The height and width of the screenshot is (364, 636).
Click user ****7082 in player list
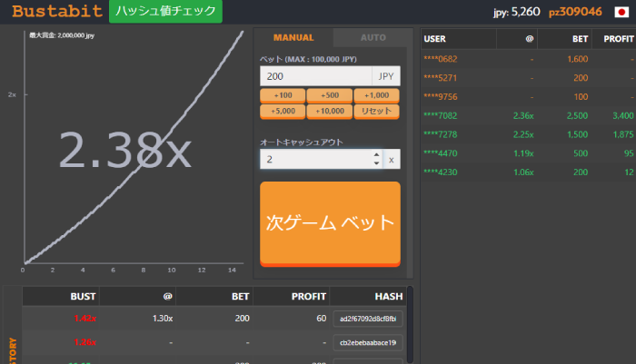(442, 115)
